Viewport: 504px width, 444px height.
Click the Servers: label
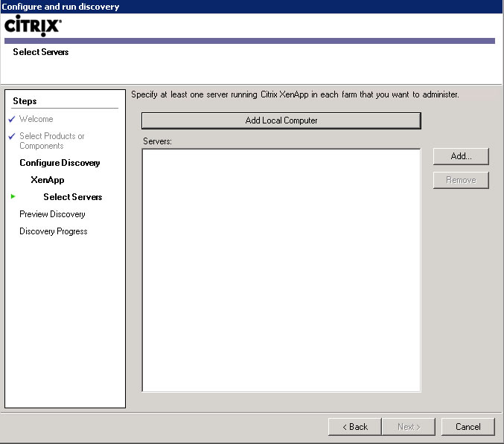(157, 141)
